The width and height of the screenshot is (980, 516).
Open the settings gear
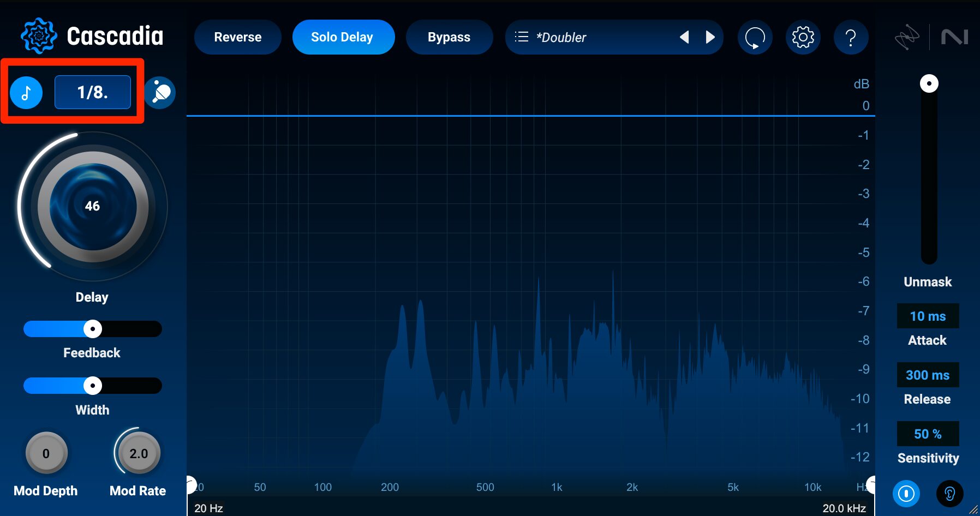(803, 38)
